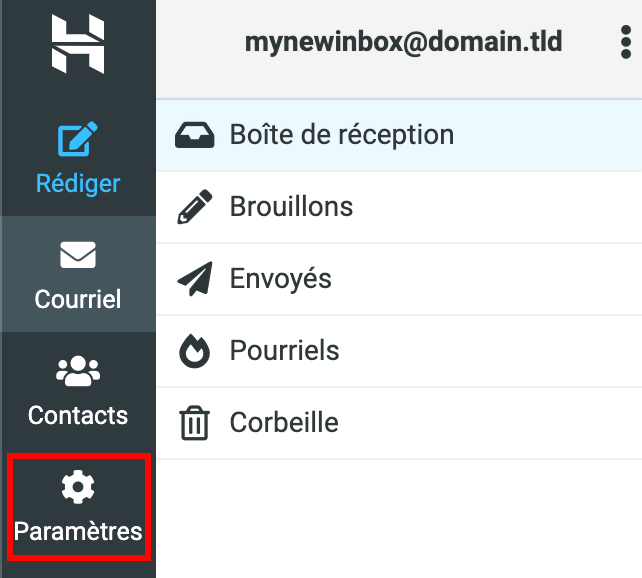Click the Paramètres gear icon

click(78, 487)
